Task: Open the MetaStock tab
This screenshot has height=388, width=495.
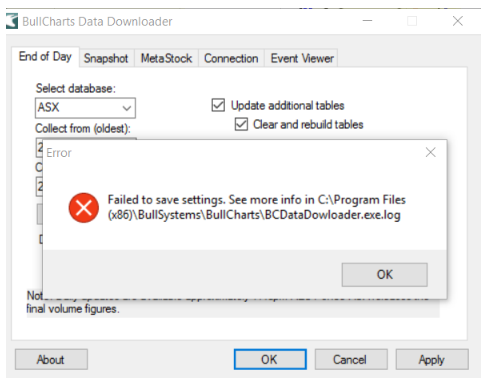Action: click(166, 58)
